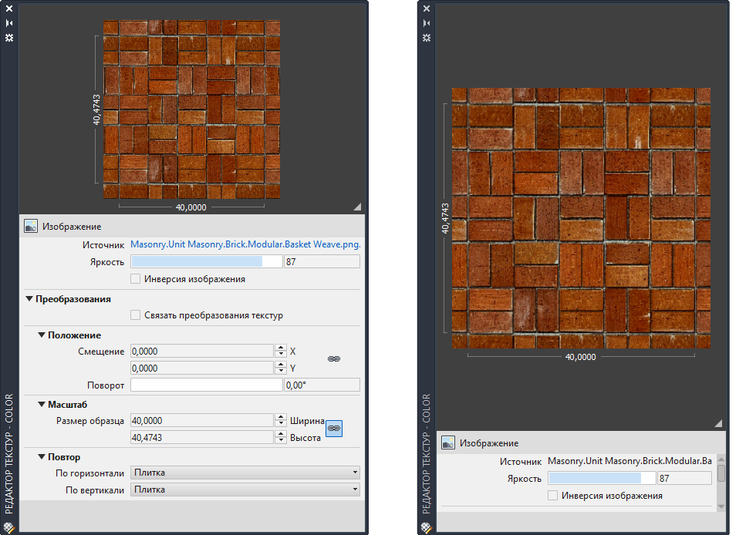Click the rotation angle value field
This screenshot has height=535, width=756.
click(322, 385)
